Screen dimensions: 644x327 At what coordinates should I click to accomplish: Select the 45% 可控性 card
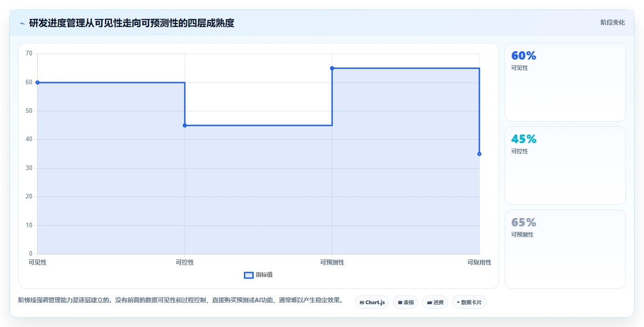pos(565,165)
